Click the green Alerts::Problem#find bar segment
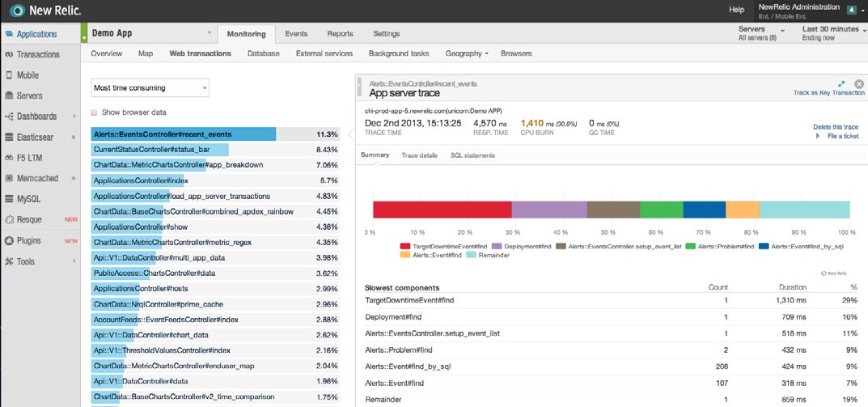Screen dimensions: 868x407 (662, 210)
